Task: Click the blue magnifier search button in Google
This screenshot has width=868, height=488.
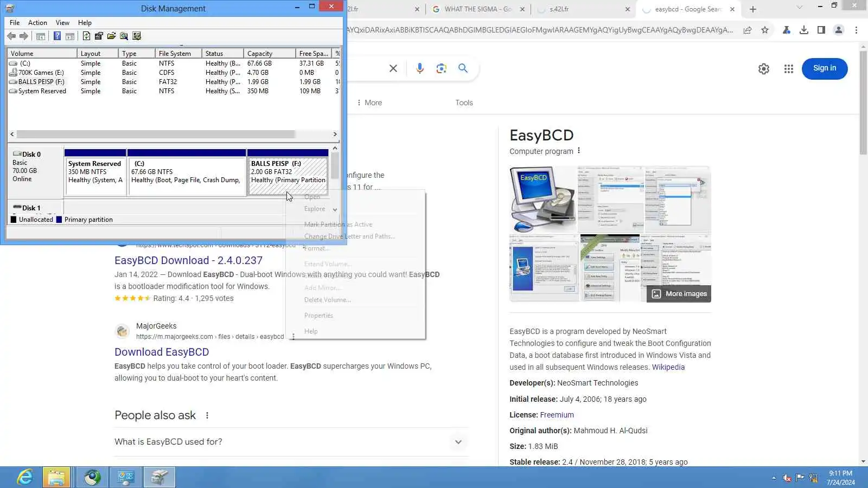Action: [x=463, y=68]
